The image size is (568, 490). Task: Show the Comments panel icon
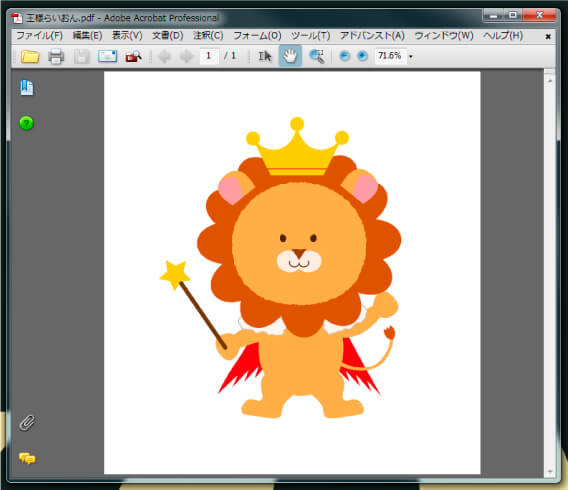27,458
